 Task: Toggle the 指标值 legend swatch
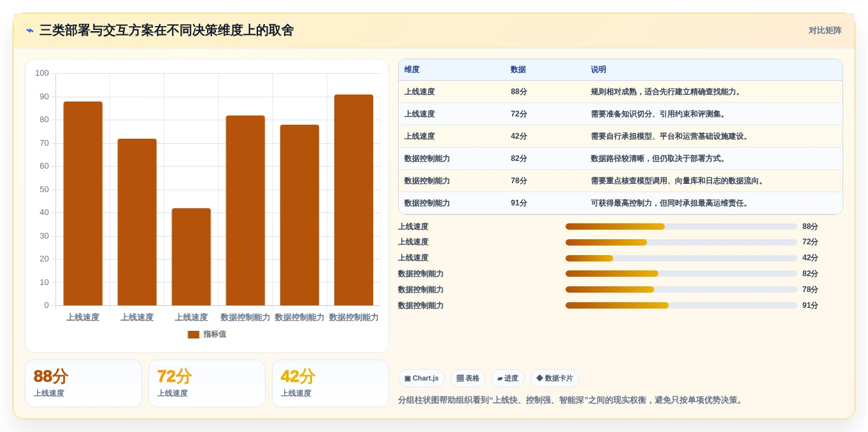pyautogui.click(x=194, y=335)
